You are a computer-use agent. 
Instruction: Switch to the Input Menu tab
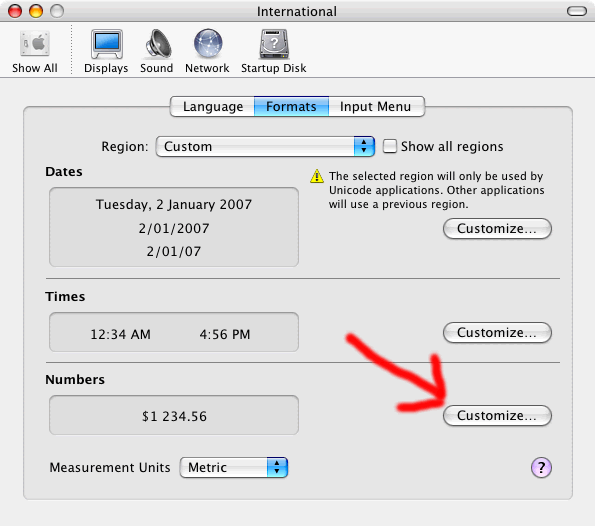[x=376, y=107]
